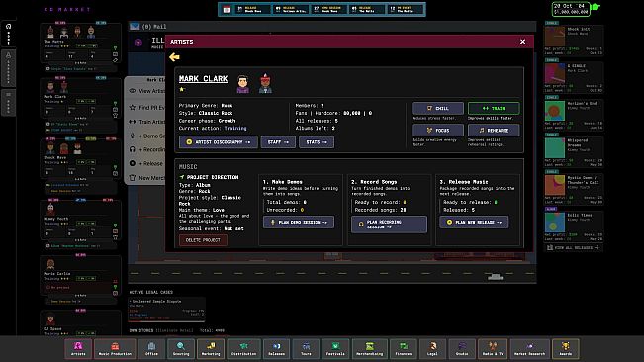Click first Mark Clark member portrait
Image resolution: width=644 pixels, height=362 pixels.
[x=242, y=84]
